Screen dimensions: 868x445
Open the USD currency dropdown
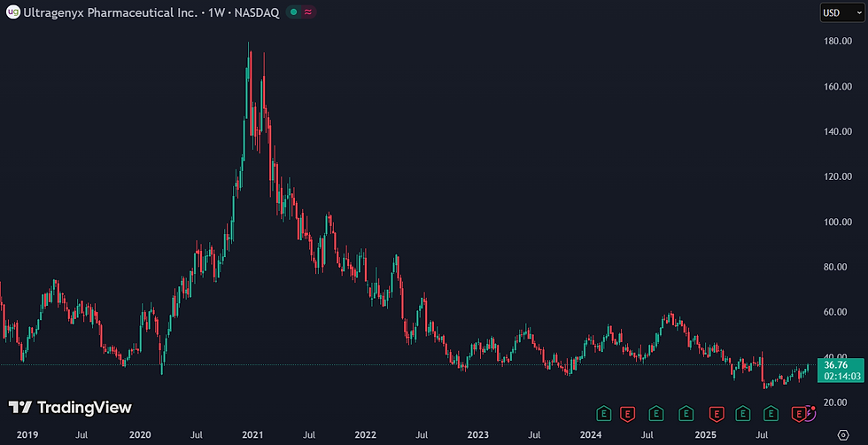841,12
